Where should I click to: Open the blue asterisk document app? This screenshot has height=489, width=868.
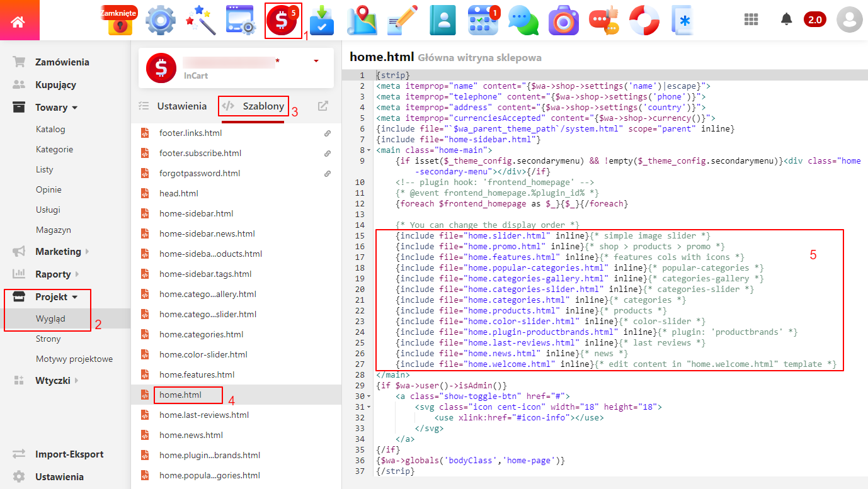point(683,20)
